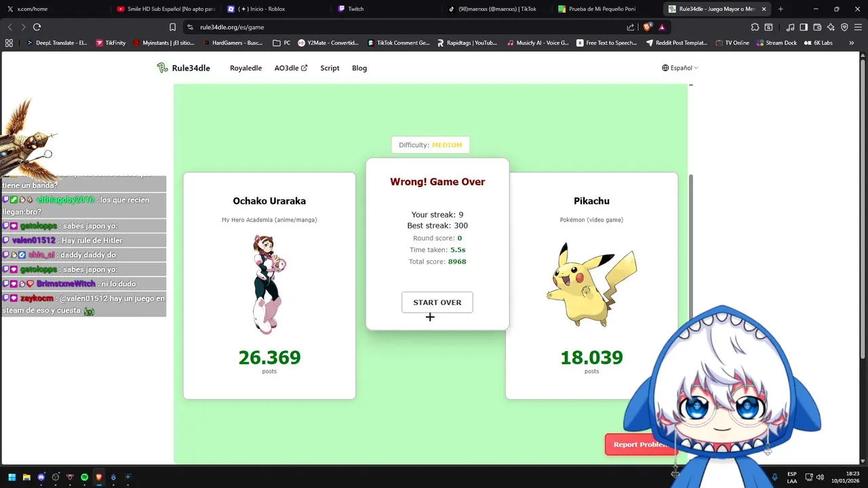Click the Difficulty MEDIUM badge
Screen dimensions: 868x488
point(431,145)
